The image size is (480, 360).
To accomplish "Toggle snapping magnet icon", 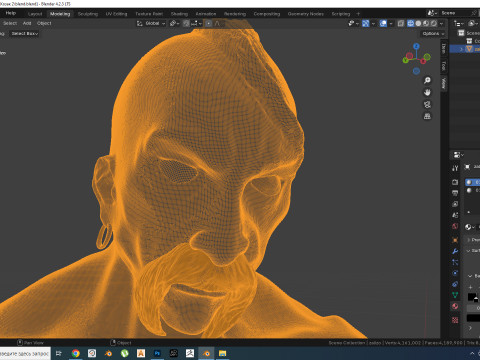I will click(x=186, y=23).
